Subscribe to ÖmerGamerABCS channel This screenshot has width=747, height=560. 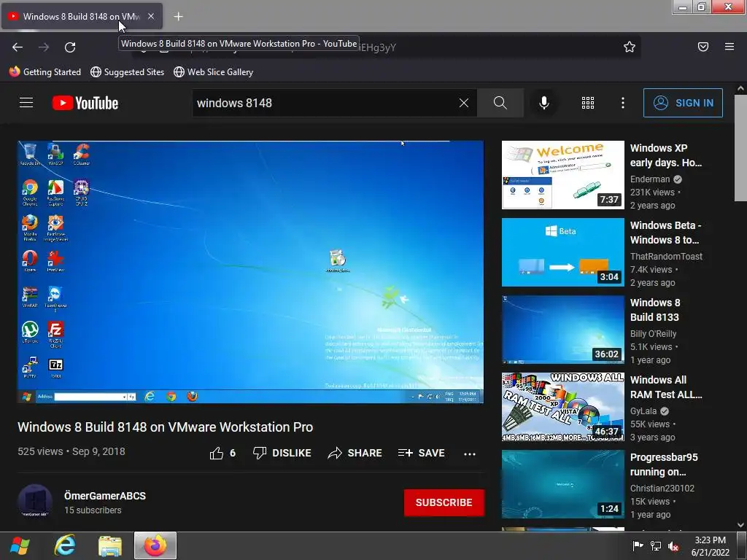click(444, 502)
